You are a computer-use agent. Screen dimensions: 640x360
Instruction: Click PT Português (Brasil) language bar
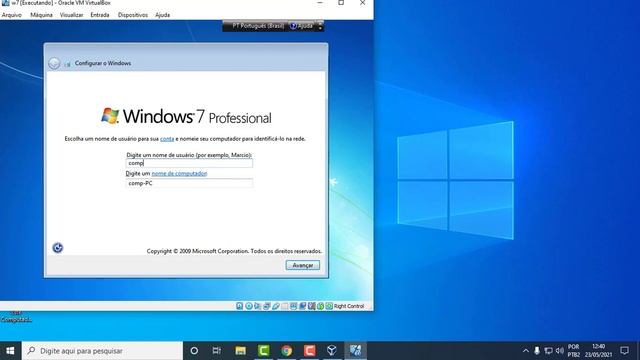257,26
